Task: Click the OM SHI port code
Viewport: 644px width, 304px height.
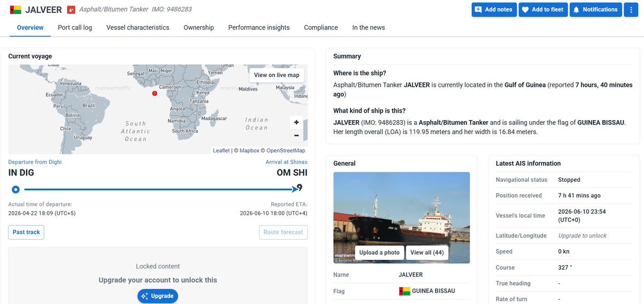Action: coord(292,173)
